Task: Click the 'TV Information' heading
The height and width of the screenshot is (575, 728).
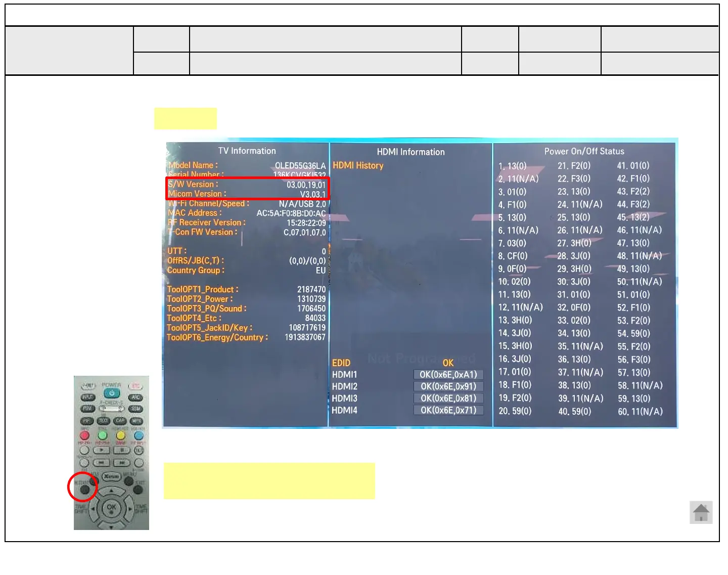Action: click(247, 151)
